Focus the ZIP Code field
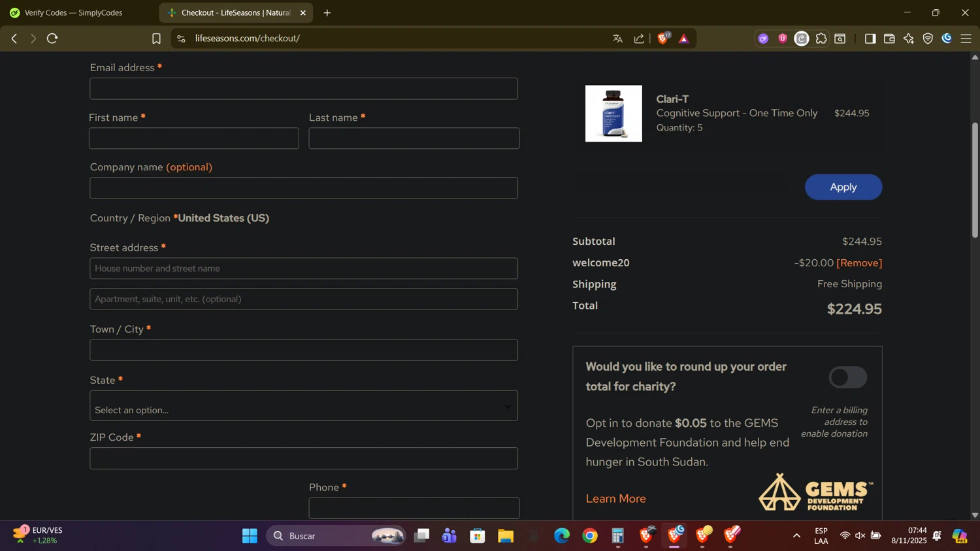 (304, 458)
